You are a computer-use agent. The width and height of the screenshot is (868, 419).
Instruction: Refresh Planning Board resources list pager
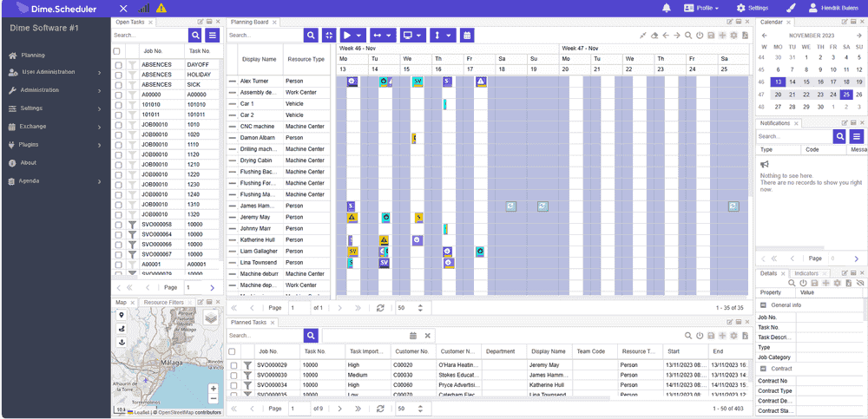[380, 308]
